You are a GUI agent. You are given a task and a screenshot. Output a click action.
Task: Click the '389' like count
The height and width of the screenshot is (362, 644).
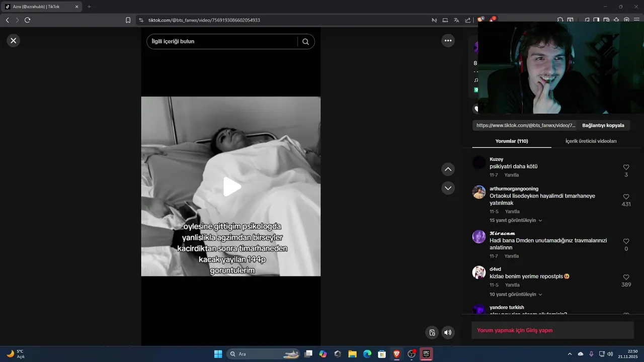coord(626,285)
